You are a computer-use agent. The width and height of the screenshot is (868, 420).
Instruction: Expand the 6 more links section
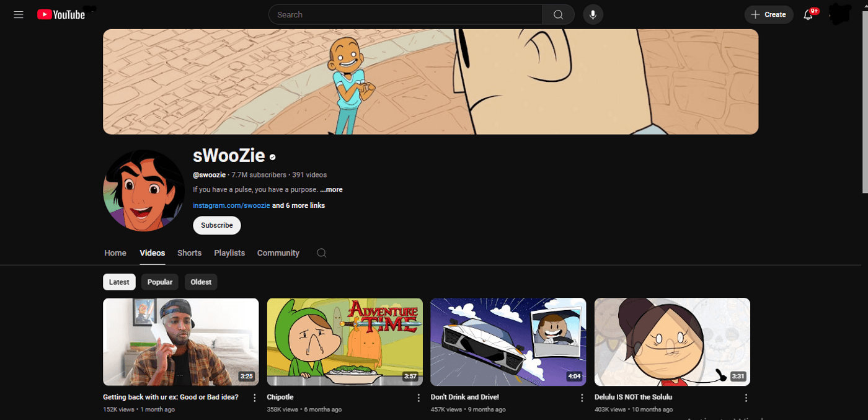pyautogui.click(x=298, y=205)
